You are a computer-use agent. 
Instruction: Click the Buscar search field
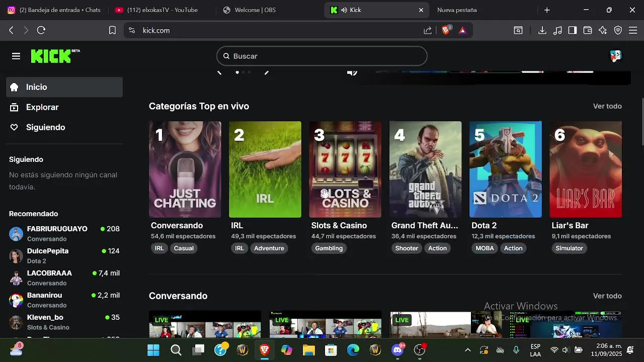tap(322, 56)
